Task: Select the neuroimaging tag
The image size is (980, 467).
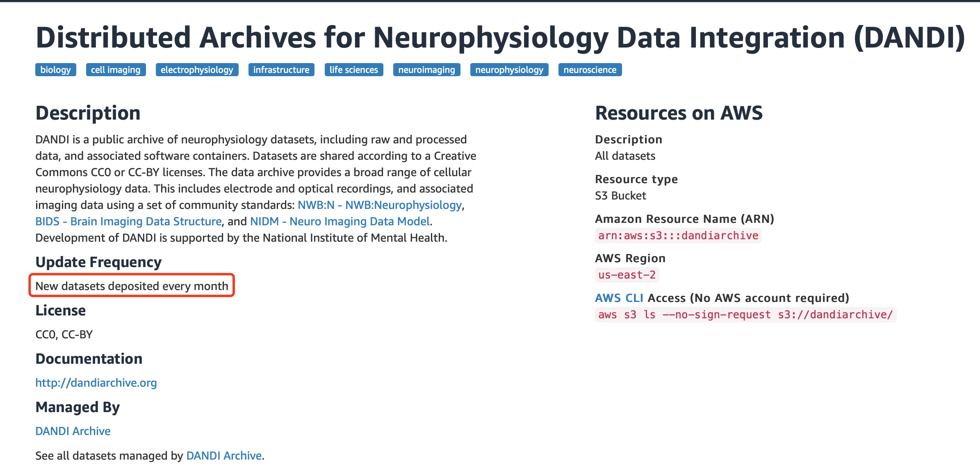Action: 426,70
